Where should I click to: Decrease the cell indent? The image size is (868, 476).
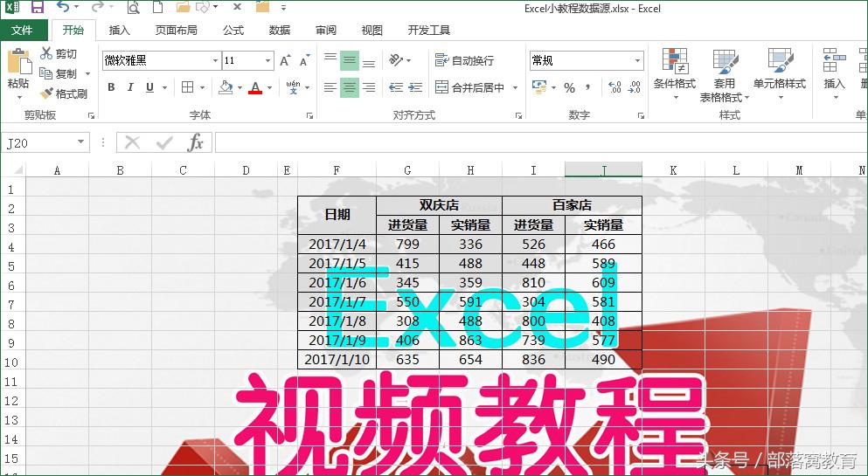[x=396, y=87]
